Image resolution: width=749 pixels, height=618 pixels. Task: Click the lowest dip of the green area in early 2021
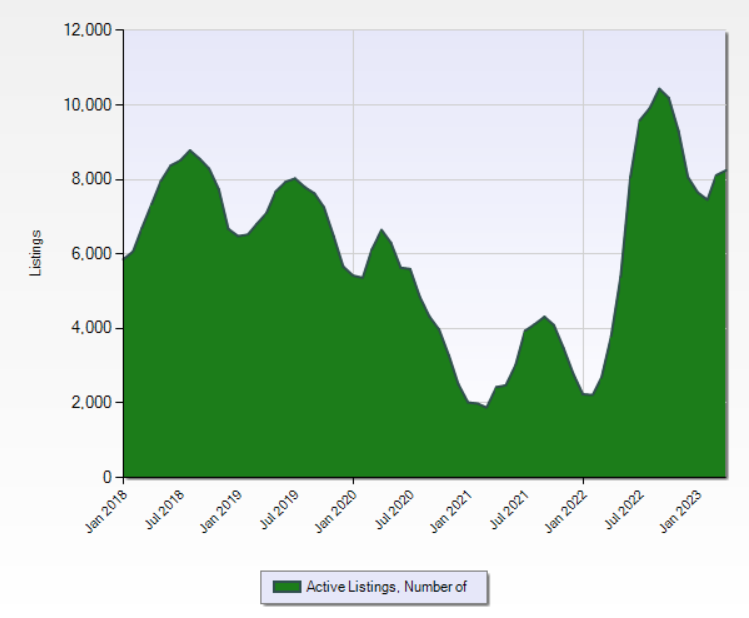pyautogui.click(x=485, y=406)
